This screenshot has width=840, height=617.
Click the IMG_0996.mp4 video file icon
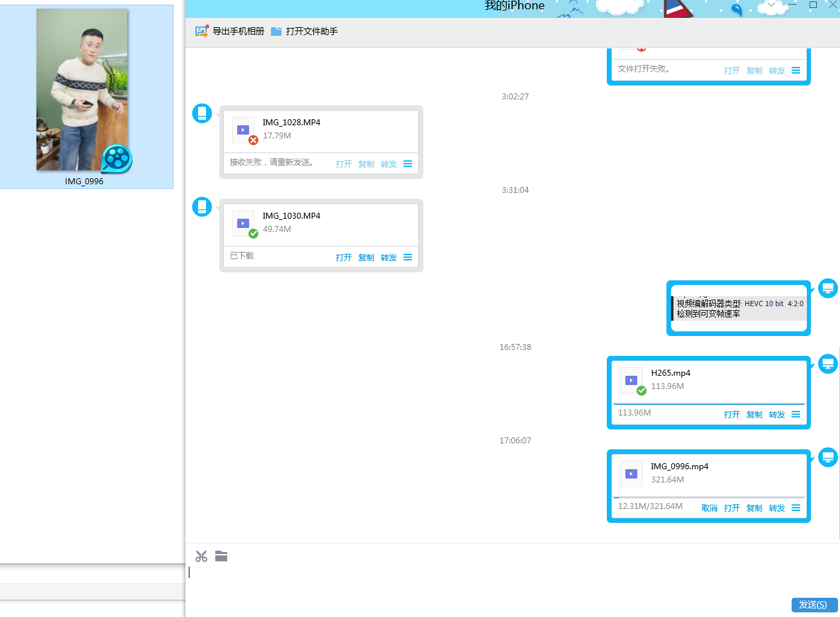631,474
